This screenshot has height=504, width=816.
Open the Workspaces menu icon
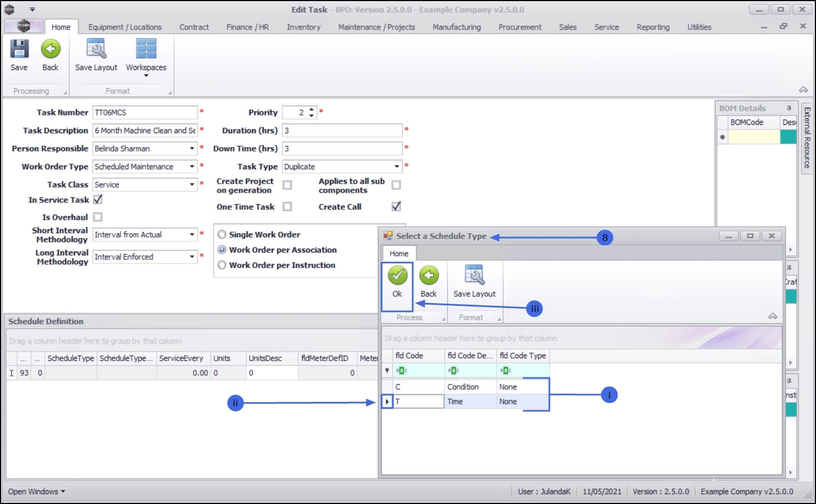(146, 49)
